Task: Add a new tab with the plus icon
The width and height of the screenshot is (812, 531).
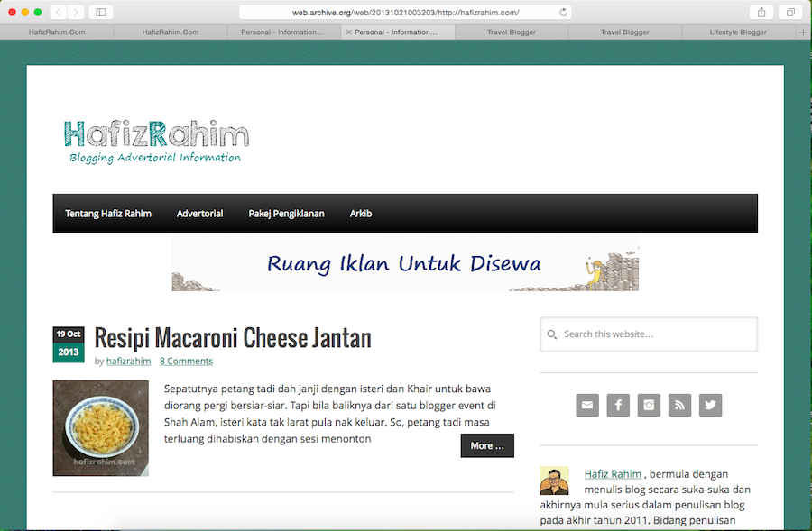Action: click(803, 32)
